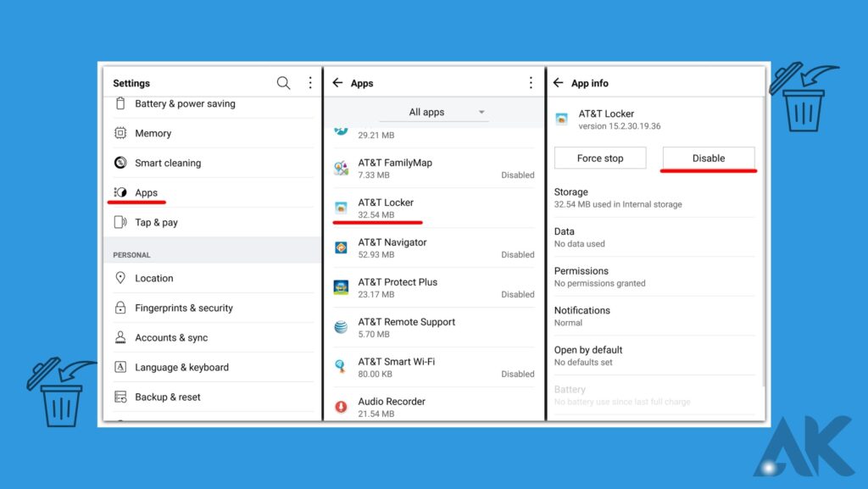Image resolution: width=868 pixels, height=489 pixels.
Task: Open the Apps panel overflow menu
Action: (x=531, y=83)
